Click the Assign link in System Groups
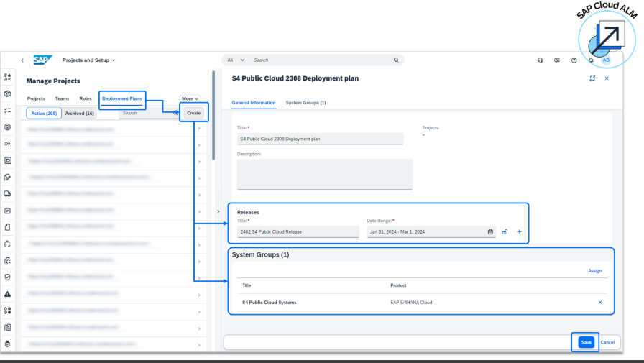 pyautogui.click(x=594, y=271)
